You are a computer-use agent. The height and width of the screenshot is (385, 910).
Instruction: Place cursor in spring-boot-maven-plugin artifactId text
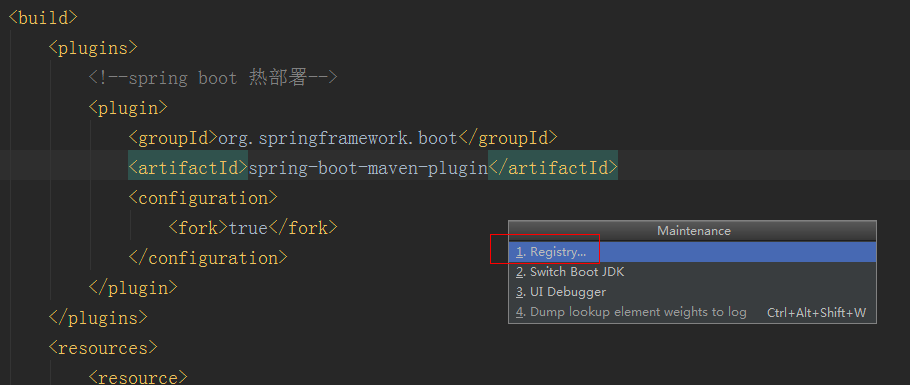coord(368,168)
